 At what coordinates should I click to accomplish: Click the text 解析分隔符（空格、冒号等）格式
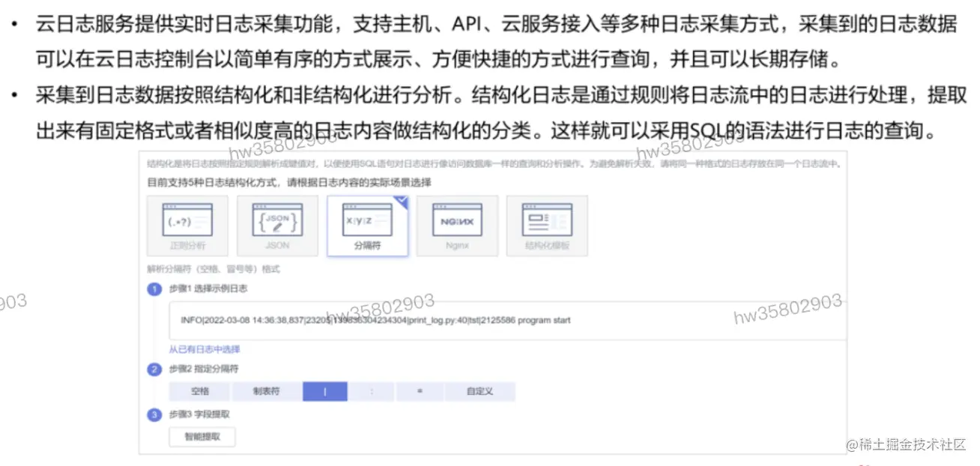[x=214, y=269]
